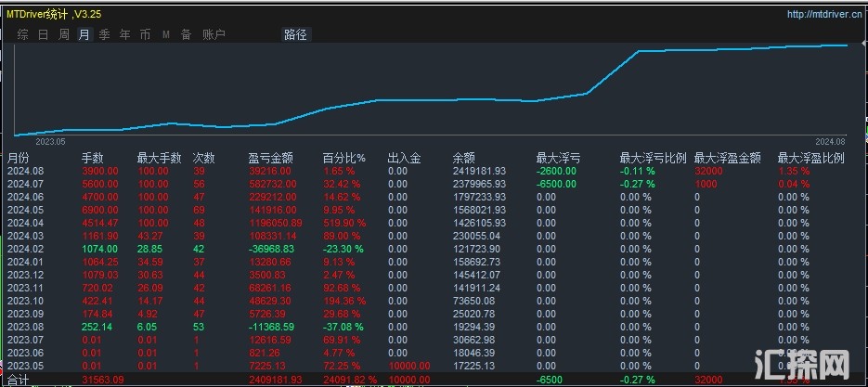868x387 pixels.
Task: Open the 周 weekly statistics tab
Action: (64, 34)
